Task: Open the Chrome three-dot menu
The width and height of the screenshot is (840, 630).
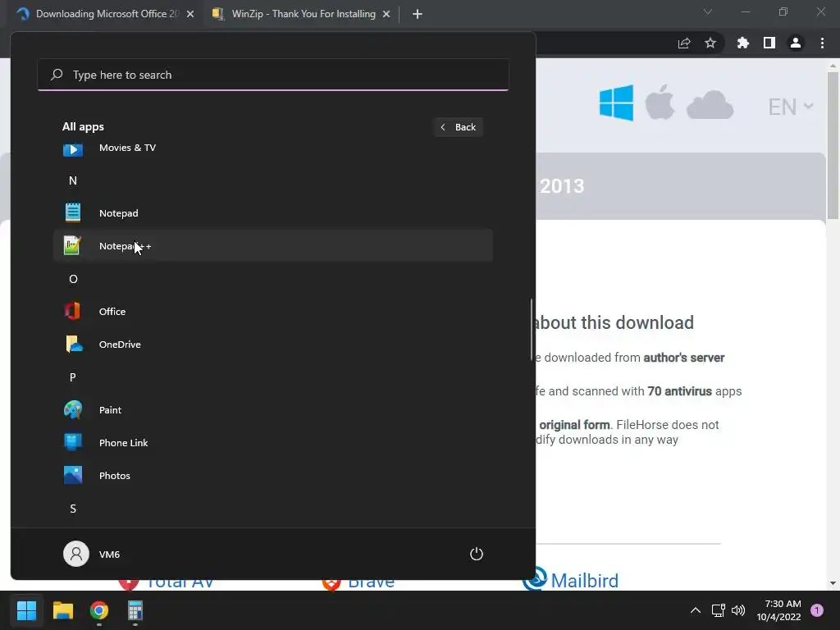Action: point(822,43)
